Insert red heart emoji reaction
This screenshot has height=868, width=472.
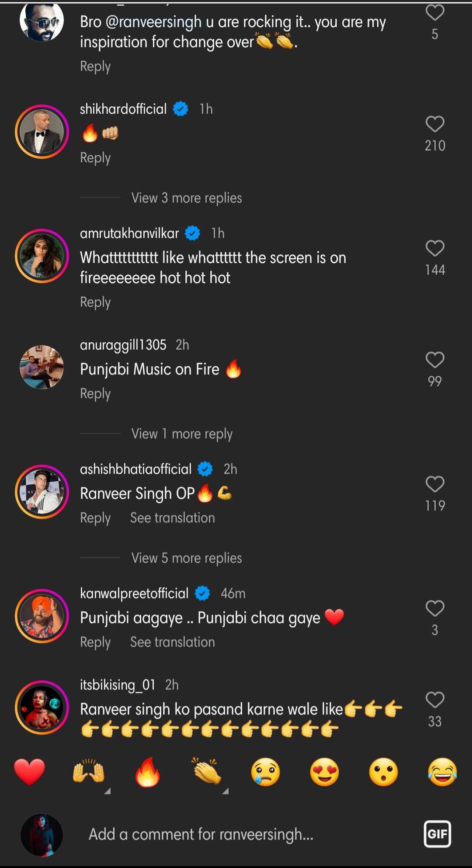30,772
